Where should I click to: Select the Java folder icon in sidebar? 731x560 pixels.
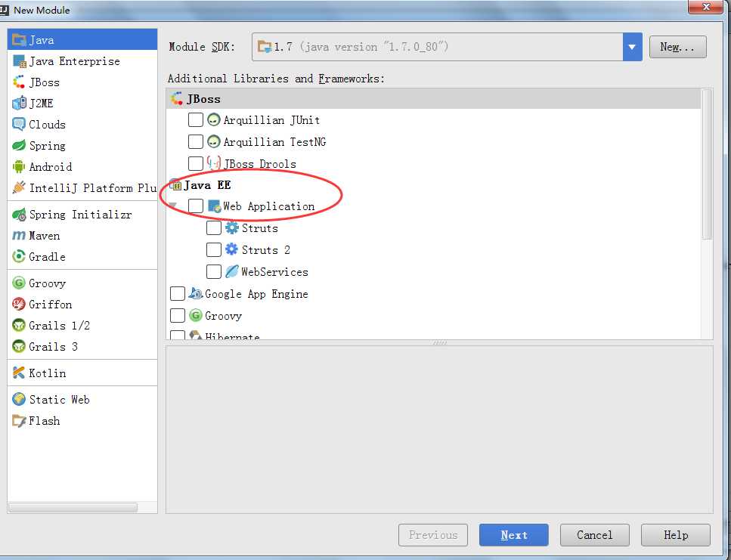tap(19, 40)
